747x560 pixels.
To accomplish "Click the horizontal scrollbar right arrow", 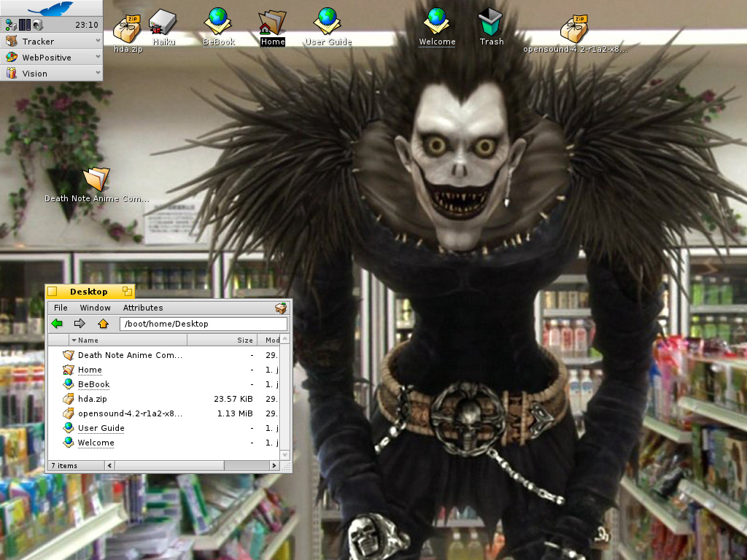I will [274, 465].
